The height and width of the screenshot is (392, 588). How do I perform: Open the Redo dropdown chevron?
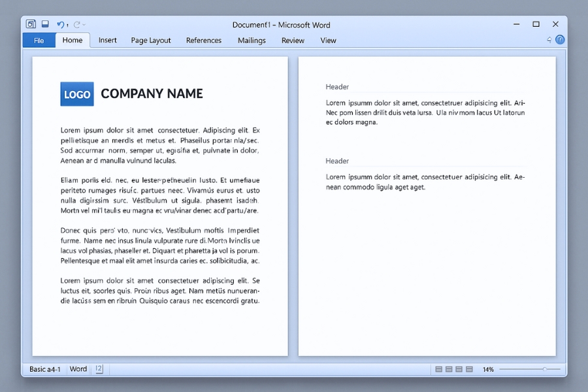point(84,25)
